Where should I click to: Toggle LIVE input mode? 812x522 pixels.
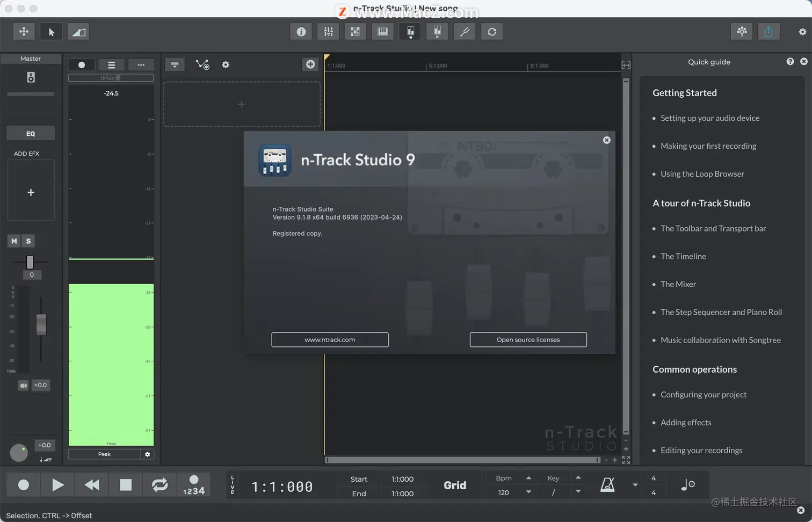pos(233,485)
